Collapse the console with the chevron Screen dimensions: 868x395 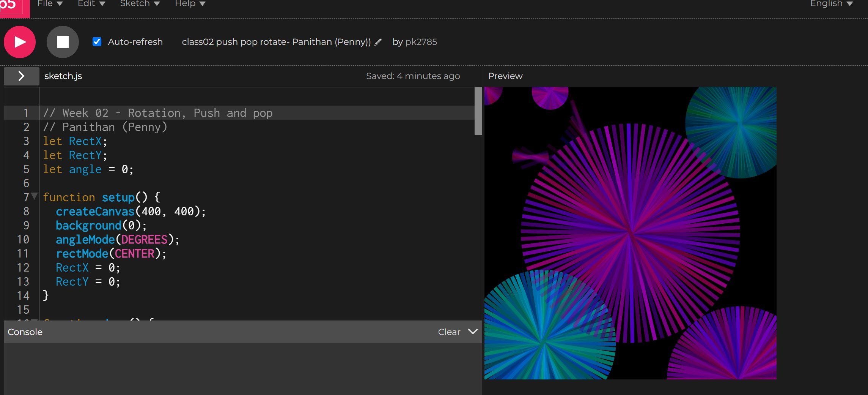click(x=473, y=332)
